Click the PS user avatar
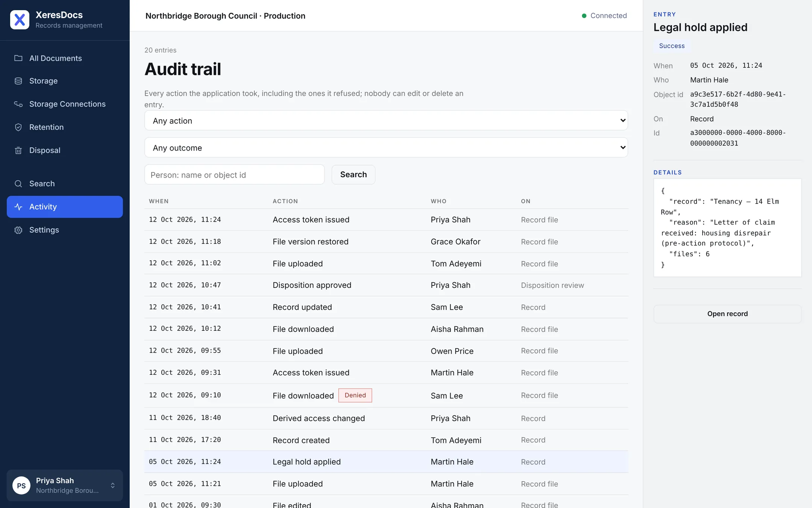The height and width of the screenshot is (508, 812). pyautogui.click(x=21, y=485)
